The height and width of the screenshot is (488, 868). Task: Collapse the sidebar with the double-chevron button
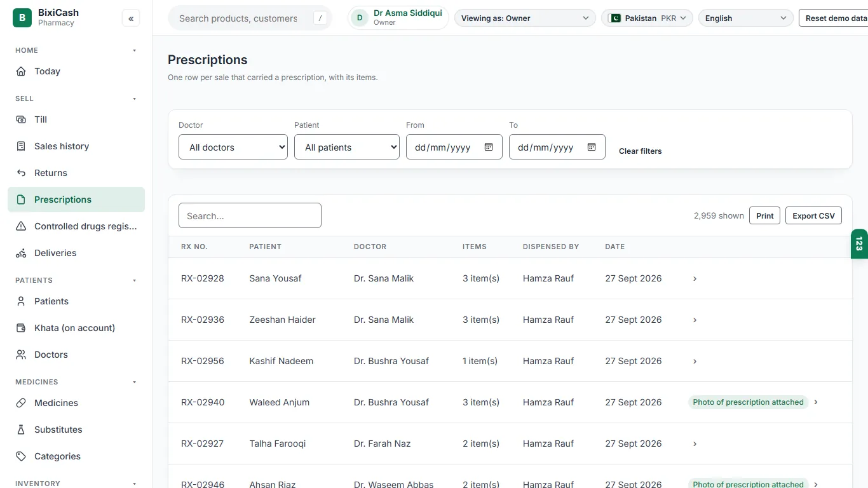(x=131, y=18)
